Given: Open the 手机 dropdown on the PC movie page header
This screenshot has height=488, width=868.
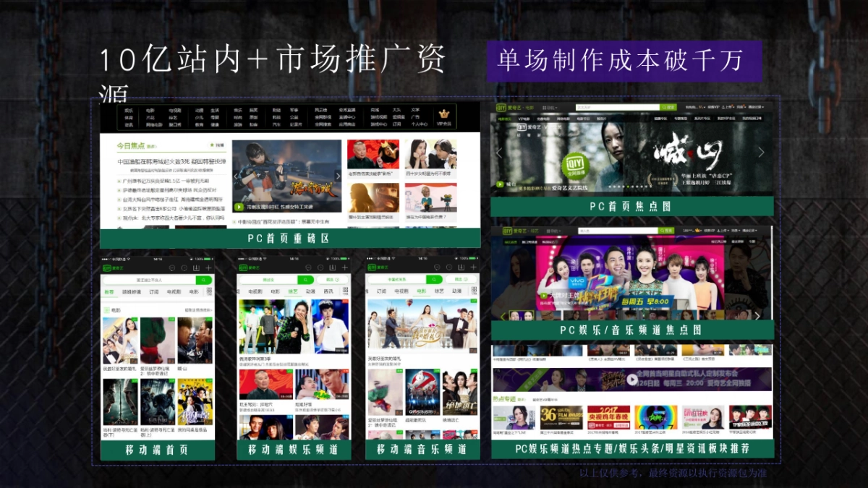Looking at the screenshot, I should pyautogui.click(x=549, y=107).
